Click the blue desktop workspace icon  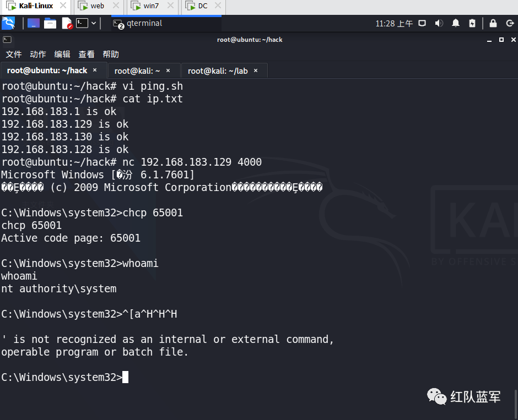pos(34,24)
